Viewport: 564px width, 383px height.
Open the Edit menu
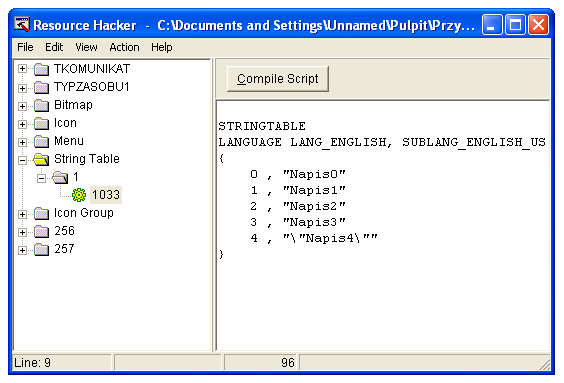click(54, 47)
